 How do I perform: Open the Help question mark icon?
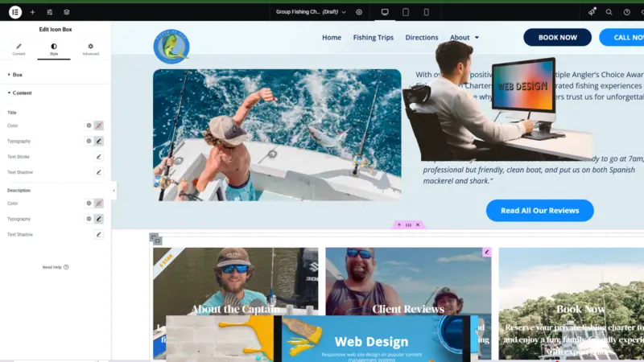627,12
